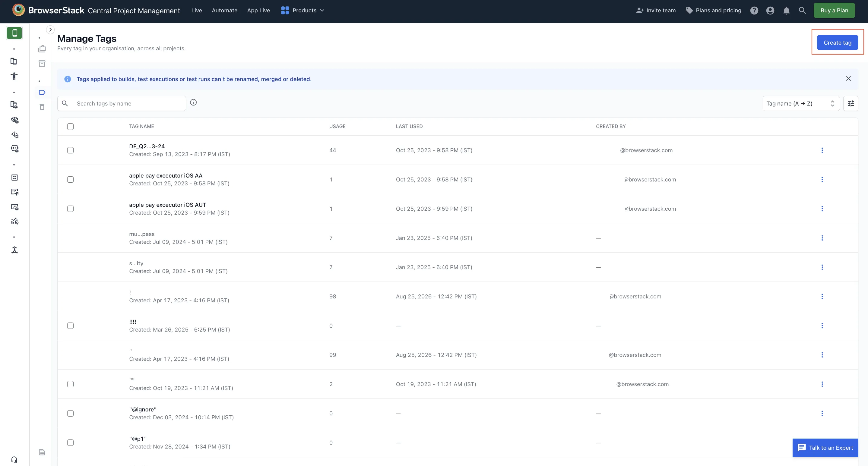Go to App Live in top navigation
The image size is (868, 466).
[x=258, y=11]
